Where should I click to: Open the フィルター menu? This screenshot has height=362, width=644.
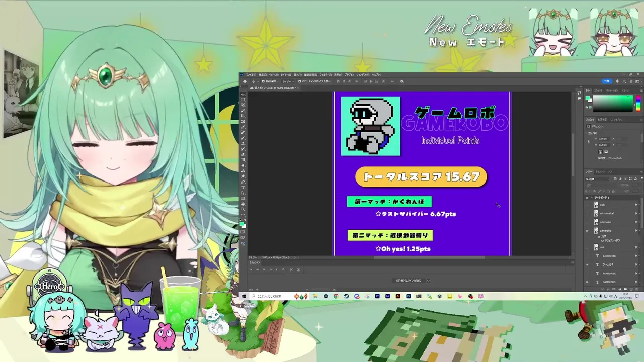(x=326, y=75)
